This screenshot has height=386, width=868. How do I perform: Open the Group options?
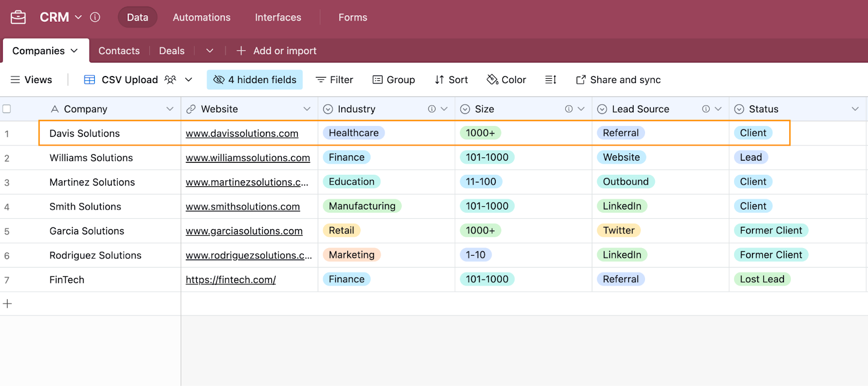[x=394, y=80]
